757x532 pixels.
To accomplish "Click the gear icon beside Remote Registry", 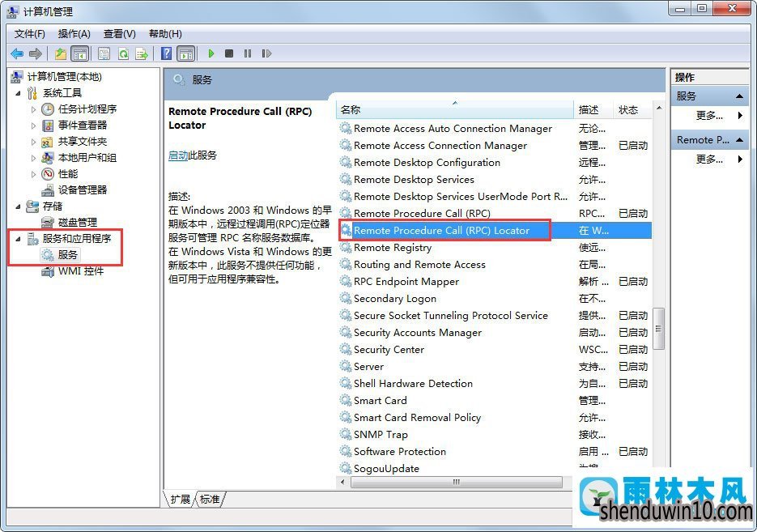I will [x=345, y=248].
